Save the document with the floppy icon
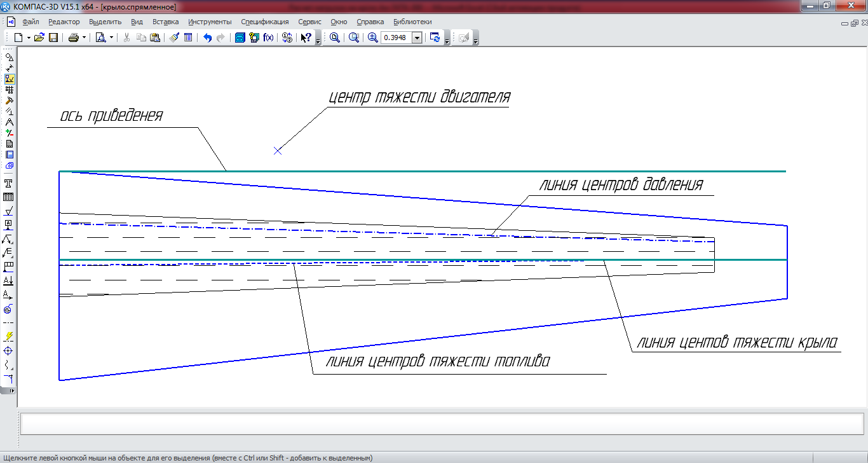The image size is (868, 463). tap(53, 38)
